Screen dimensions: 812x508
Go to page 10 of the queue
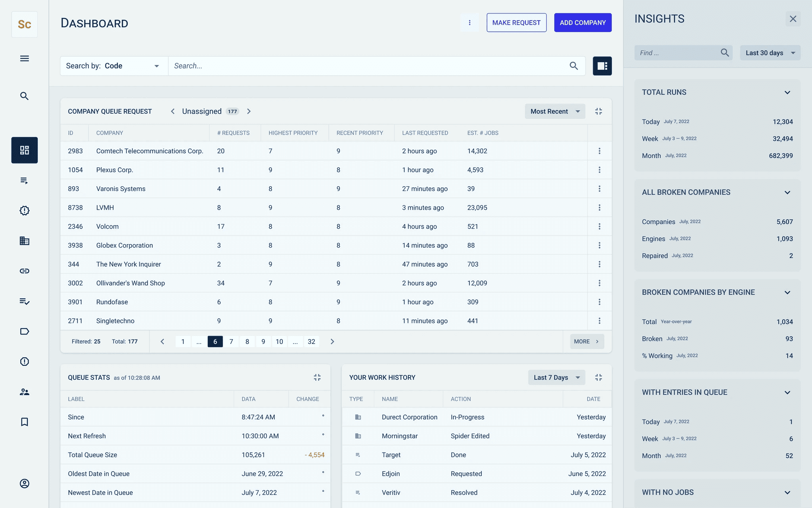point(280,342)
